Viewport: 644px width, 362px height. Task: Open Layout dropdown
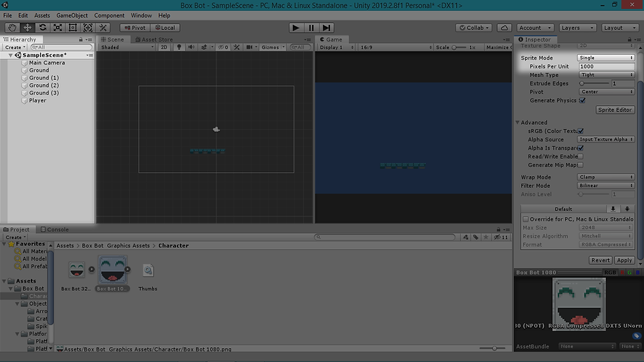coord(619,28)
